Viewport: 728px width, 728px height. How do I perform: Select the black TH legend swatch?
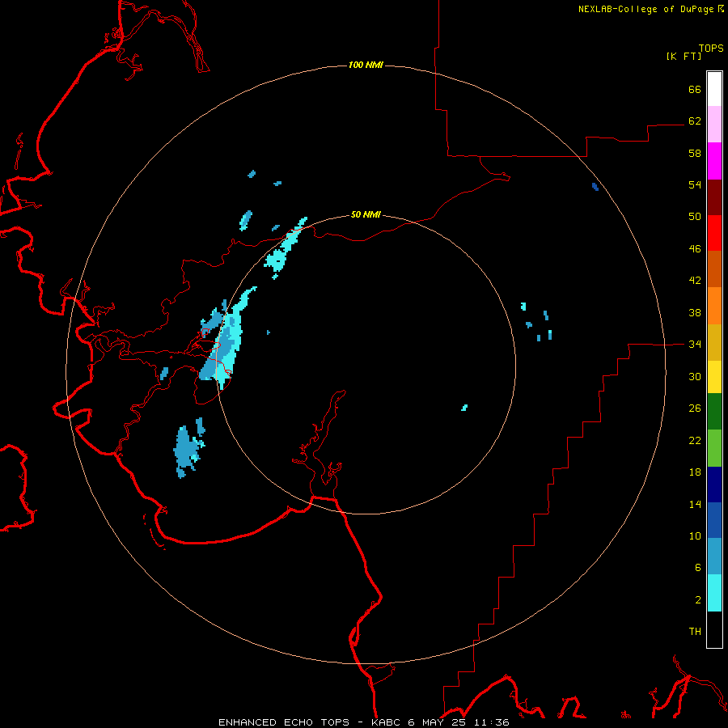(x=714, y=629)
